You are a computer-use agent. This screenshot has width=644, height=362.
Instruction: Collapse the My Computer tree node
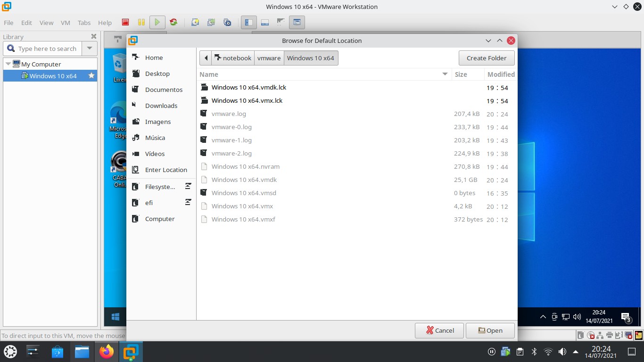pos(8,64)
